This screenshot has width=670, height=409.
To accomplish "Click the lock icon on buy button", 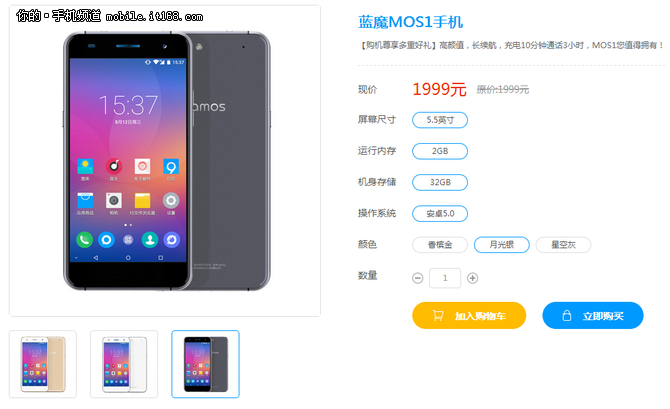I will pos(566,316).
